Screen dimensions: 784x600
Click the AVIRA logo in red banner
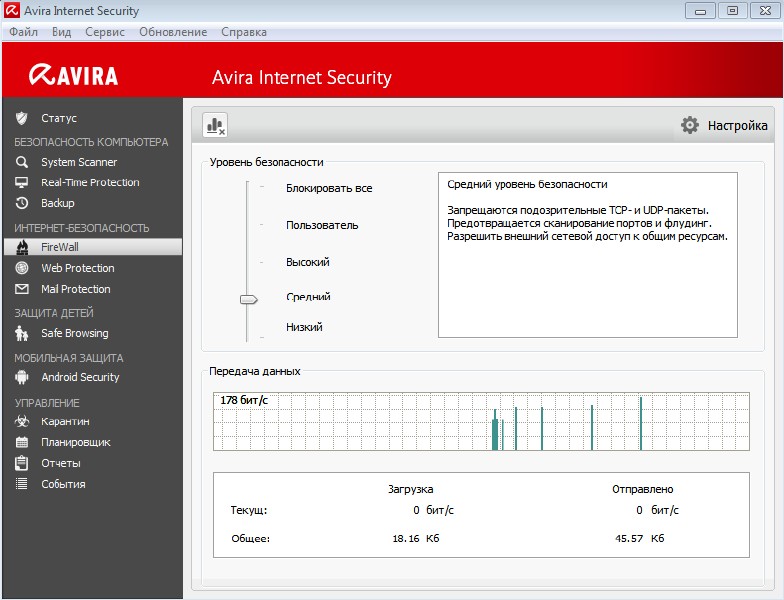point(74,76)
